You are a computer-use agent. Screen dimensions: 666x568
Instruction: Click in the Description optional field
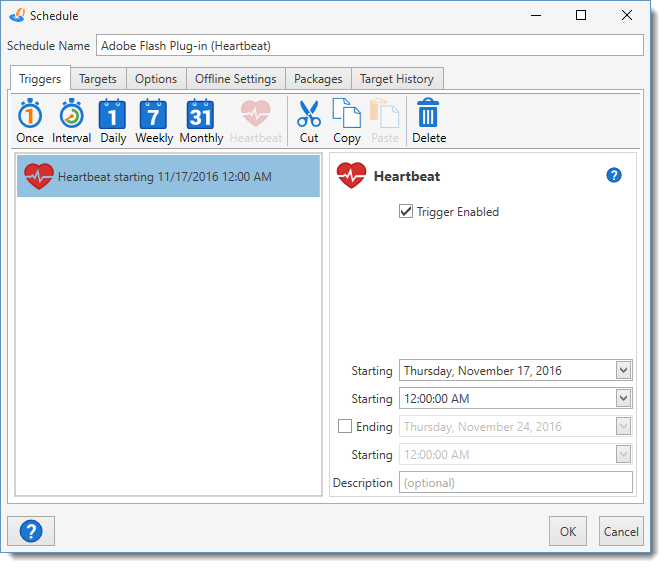click(x=516, y=483)
